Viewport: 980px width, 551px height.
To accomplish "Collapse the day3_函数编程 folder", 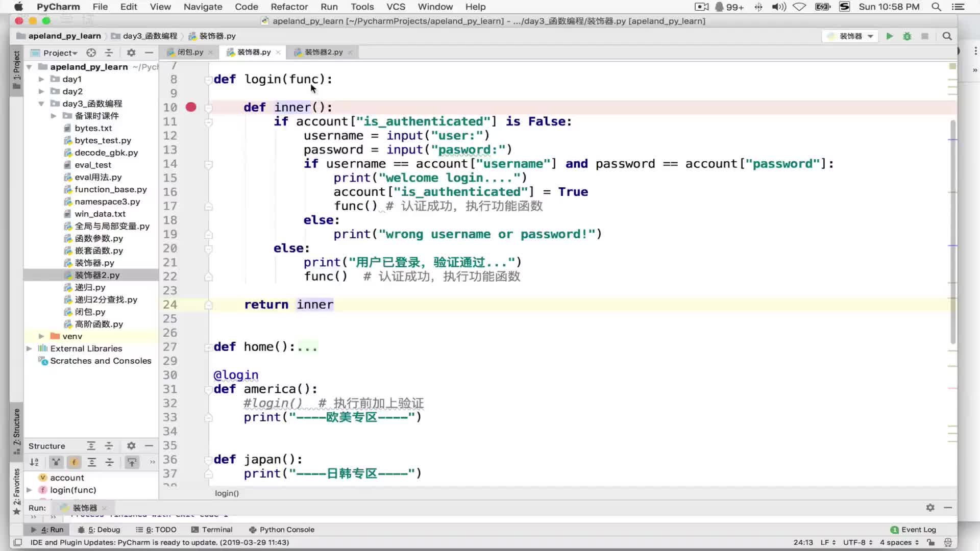I will [x=41, y=104].
